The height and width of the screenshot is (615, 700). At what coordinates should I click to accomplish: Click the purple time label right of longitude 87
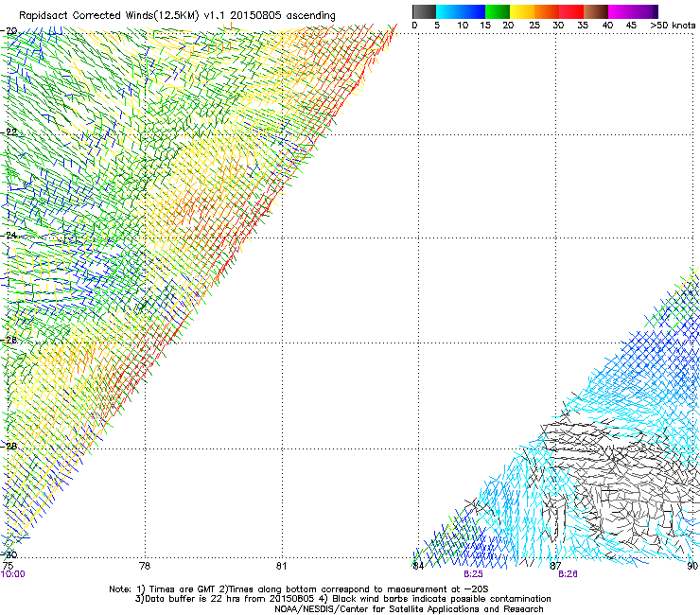coord(568,574)
